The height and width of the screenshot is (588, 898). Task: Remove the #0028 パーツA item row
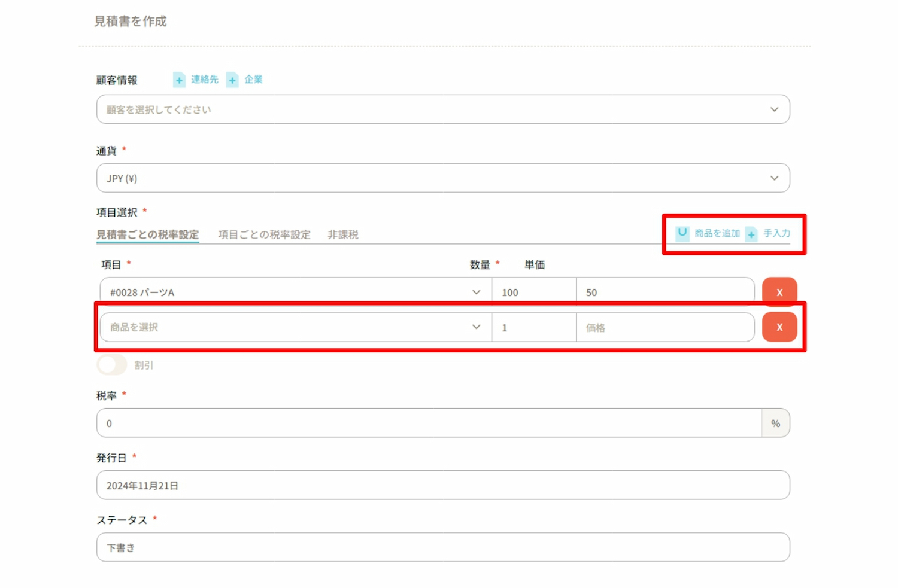pos(779,292)
